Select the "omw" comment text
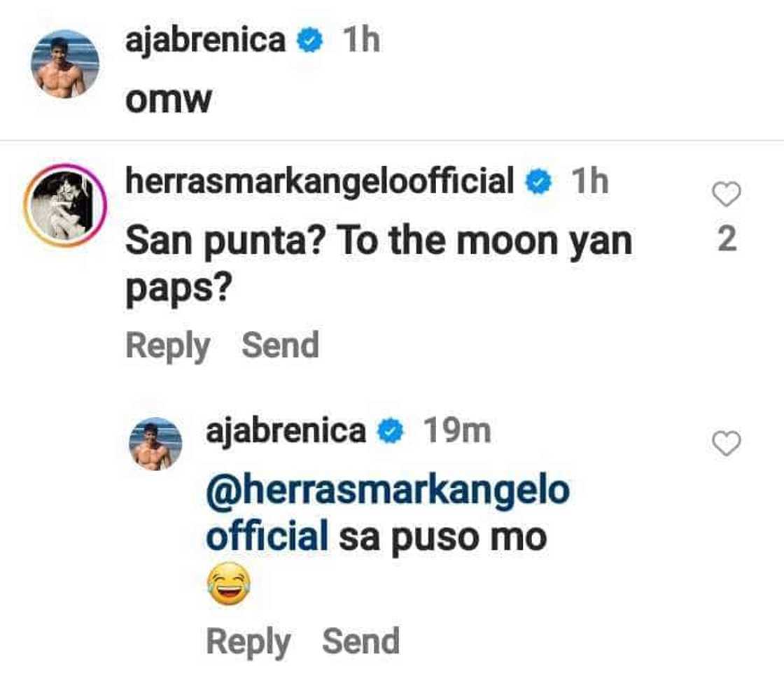Image resolution: width=784 pixels, height=697 pixels. coord(168,101)
